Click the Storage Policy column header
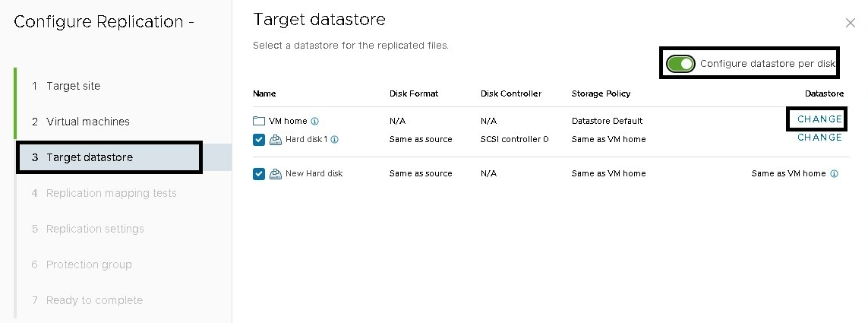 point(601,93)
